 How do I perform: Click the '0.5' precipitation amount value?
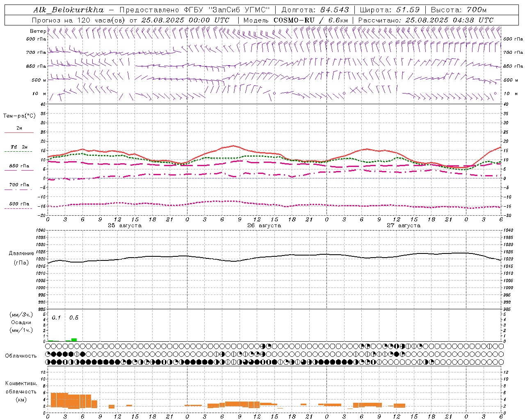click(x=74, y=318)
